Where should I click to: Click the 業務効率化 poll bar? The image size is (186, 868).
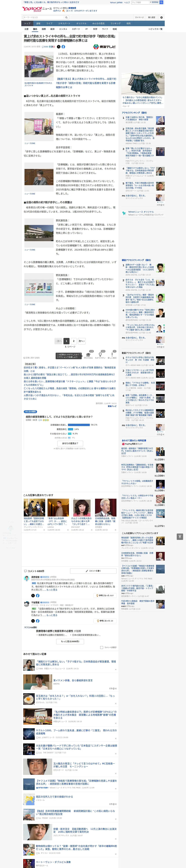[x=71, y=429]
